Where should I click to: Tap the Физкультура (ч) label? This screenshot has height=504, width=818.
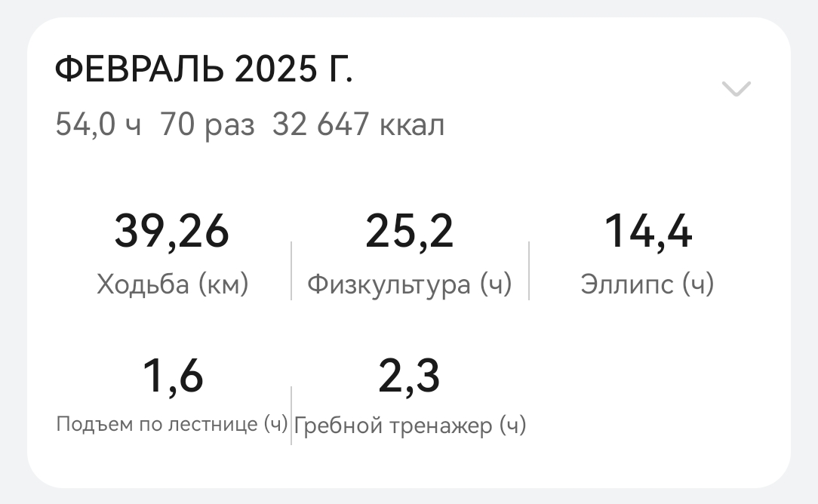pos(409,284)
